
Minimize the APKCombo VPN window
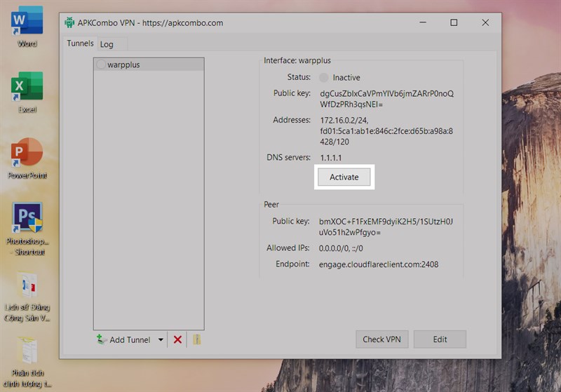[x=423, y=22]
